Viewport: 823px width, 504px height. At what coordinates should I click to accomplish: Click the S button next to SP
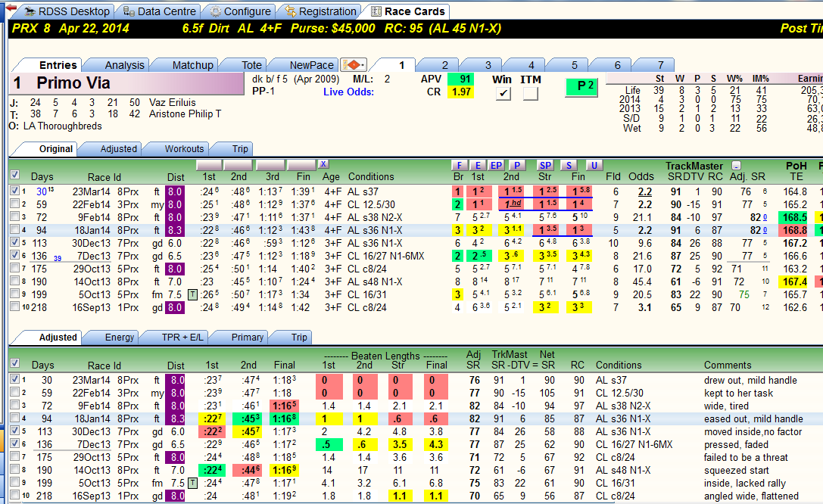(x=569, y=165)
